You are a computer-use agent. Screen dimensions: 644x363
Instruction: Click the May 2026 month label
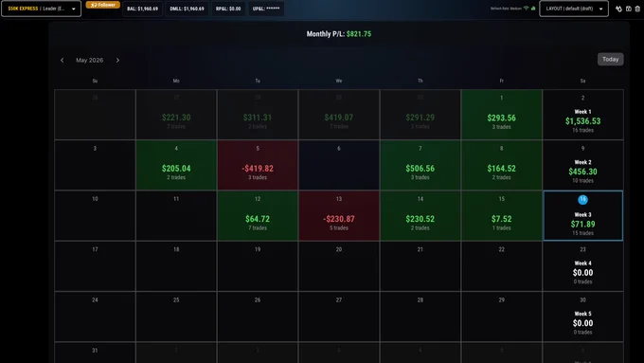pos(90,60)
